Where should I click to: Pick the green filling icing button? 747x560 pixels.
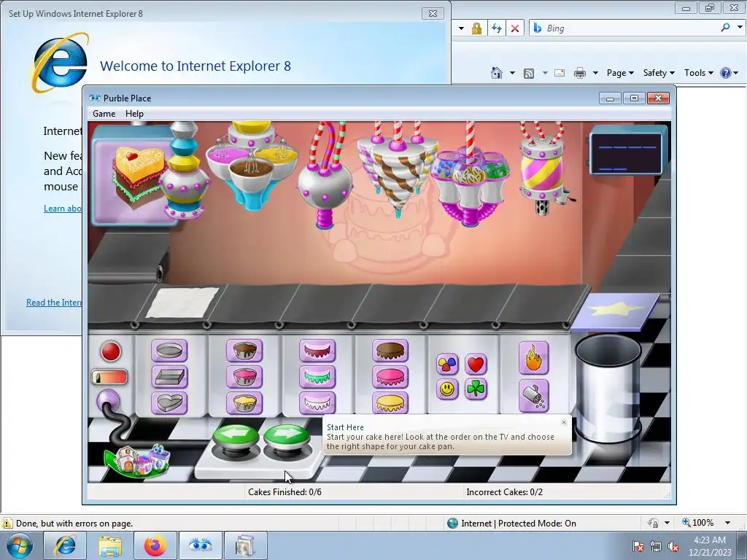[x=317, y=378]
